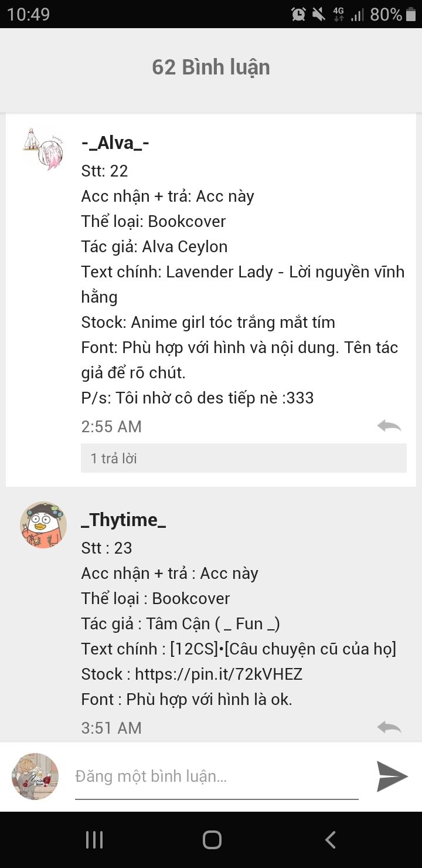The image size is (422, 868).
Task: Open _Thytime_ duck avatar
Action: click(43, 525)
